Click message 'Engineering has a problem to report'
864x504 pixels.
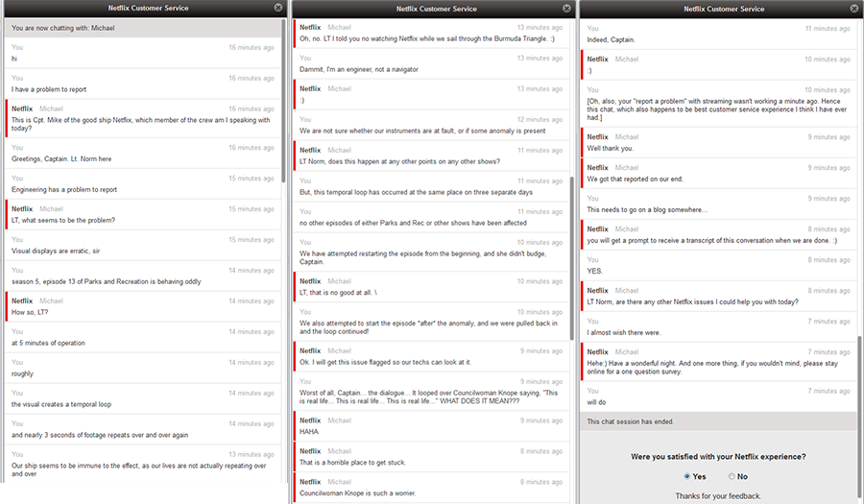coord(64,189)
